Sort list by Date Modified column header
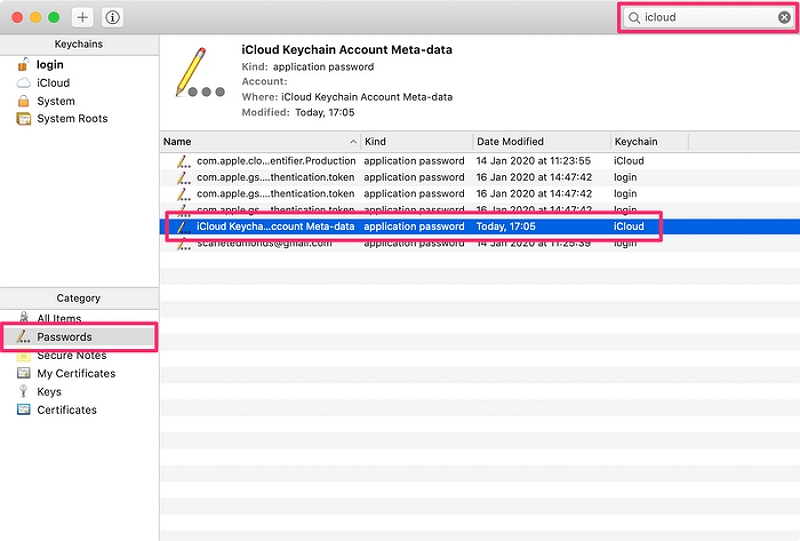800x541 pixels. [541, 141]
